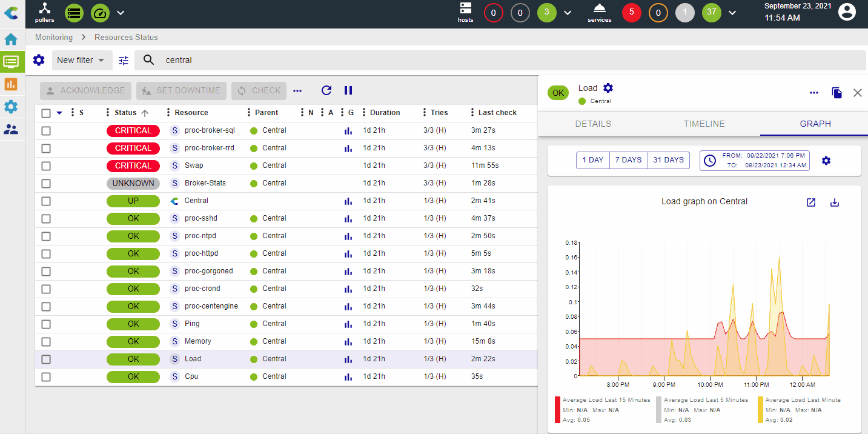Click graph display settings gear icon

click(x=826, y=161)
